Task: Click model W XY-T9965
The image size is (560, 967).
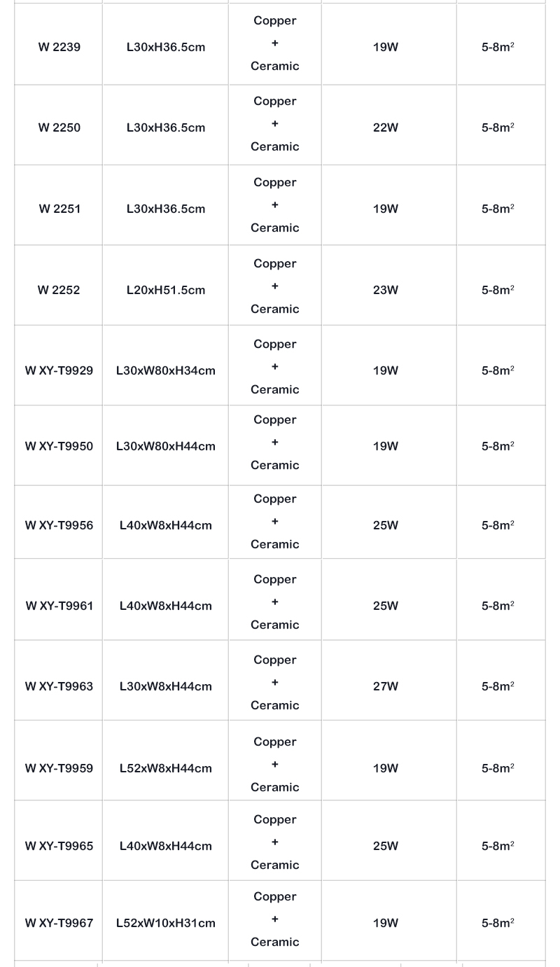Action: coord(59,847)
